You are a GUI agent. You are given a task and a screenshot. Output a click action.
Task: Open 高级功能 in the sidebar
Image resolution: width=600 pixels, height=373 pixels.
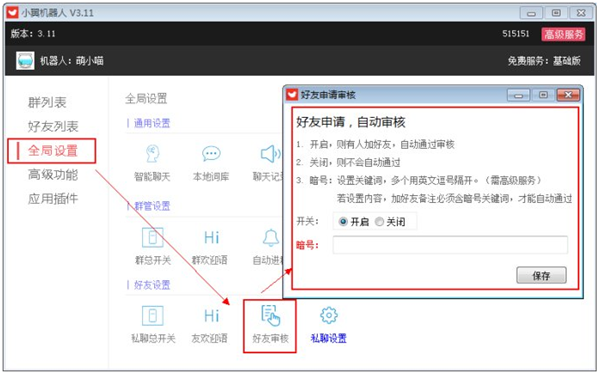point(53,175)
